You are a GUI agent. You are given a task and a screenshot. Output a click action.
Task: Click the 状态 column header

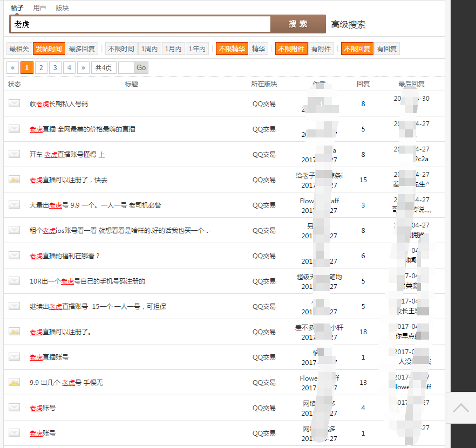click(x=14, y=84)
